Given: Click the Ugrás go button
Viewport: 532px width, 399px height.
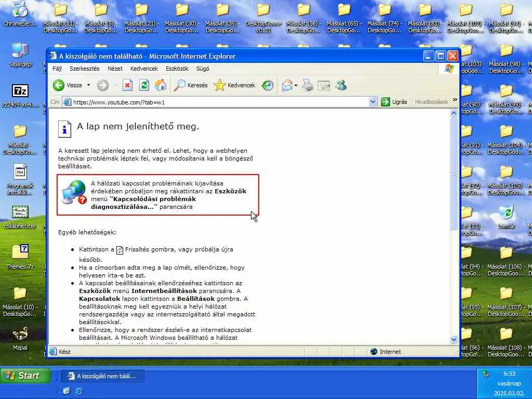Looking at the screenshot, I should (x=394, y=102).
